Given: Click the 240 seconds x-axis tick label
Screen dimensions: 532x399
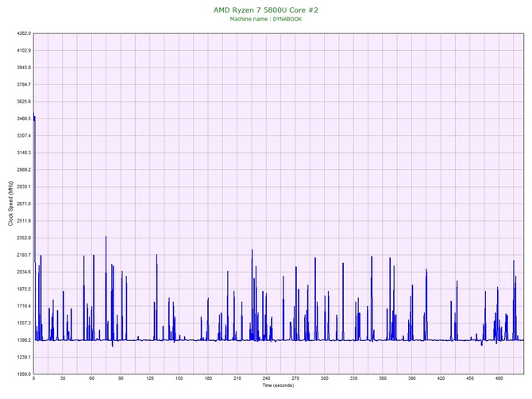Looking at the screenshot, I should (266, 378).
